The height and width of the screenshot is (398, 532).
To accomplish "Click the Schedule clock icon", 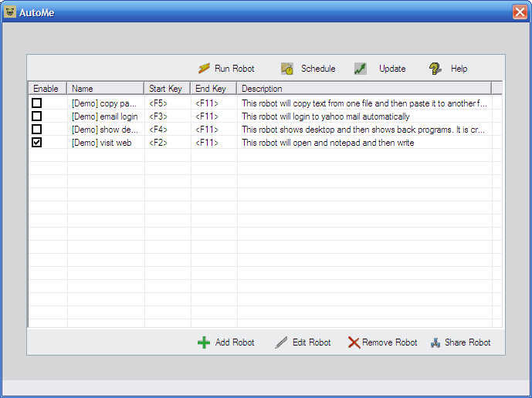I will click(287, 69).
